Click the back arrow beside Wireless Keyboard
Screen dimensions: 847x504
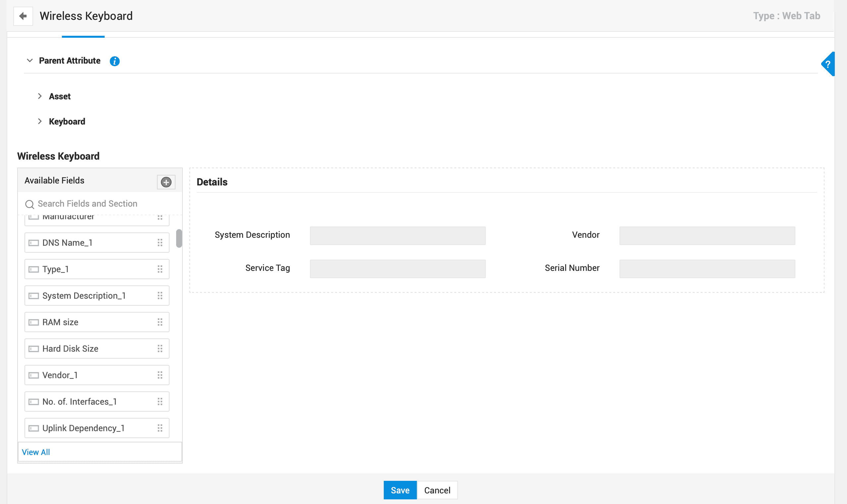pos(23,16)
